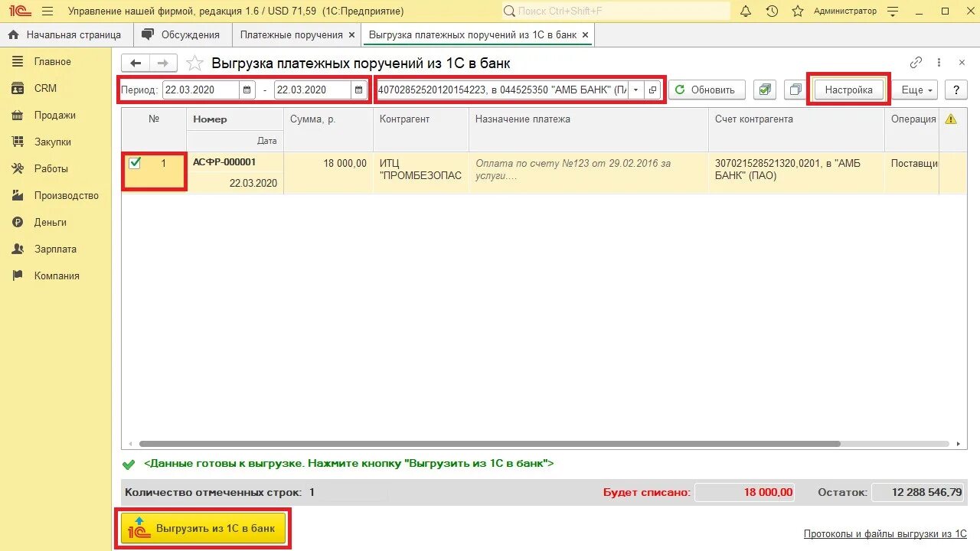
Task: Switch to Начальная страница tab
Action: click(65, 34)
